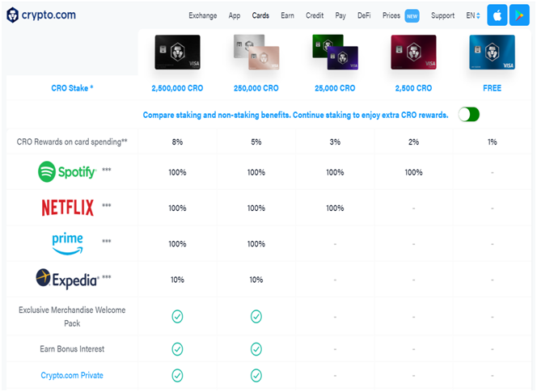Open the Google Play download button
This screenshot has height=392, width=537.
(x=519, y=15)
